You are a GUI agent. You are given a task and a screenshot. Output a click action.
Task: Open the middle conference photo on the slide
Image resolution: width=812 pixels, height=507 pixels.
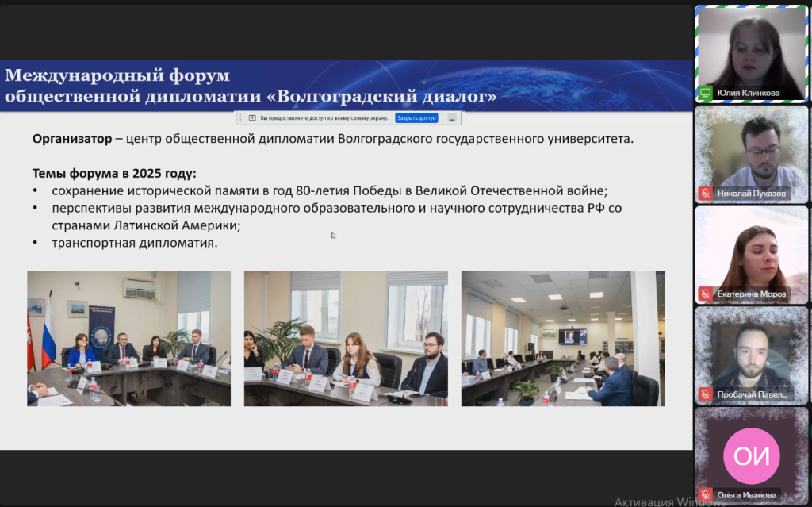345,338
